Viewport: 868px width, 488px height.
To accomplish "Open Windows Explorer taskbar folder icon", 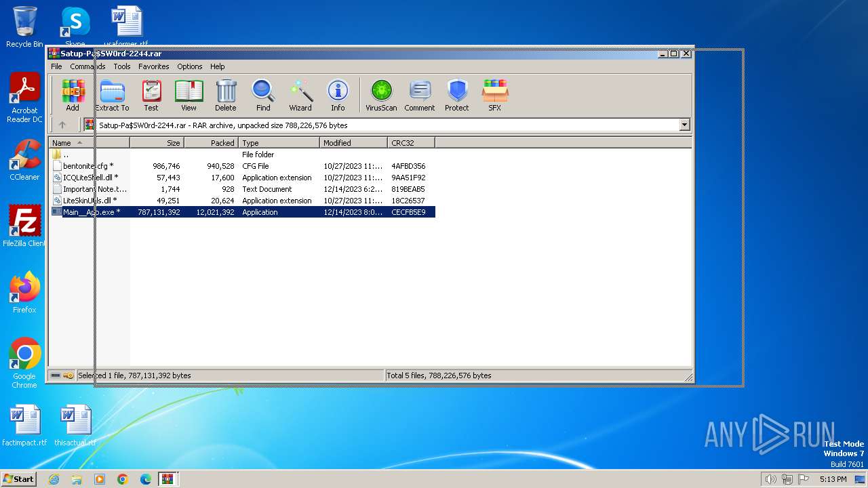I will 77,479.
